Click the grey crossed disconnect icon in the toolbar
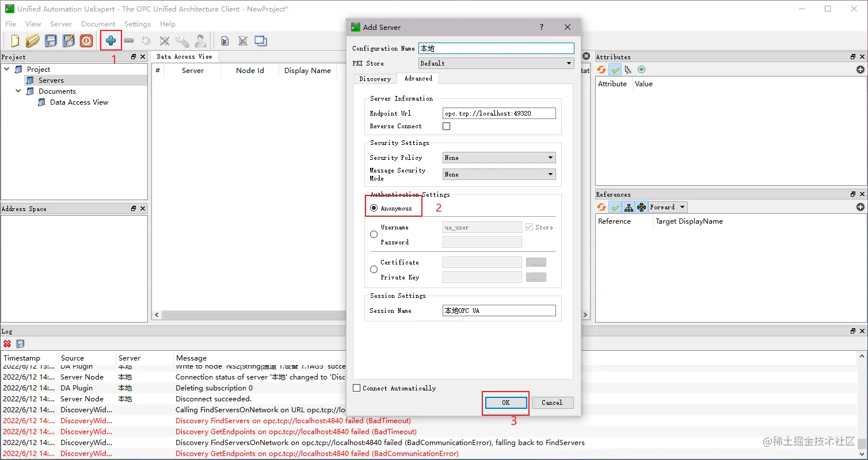This screenshot has width=868, height=460. (x=165, y=41)
